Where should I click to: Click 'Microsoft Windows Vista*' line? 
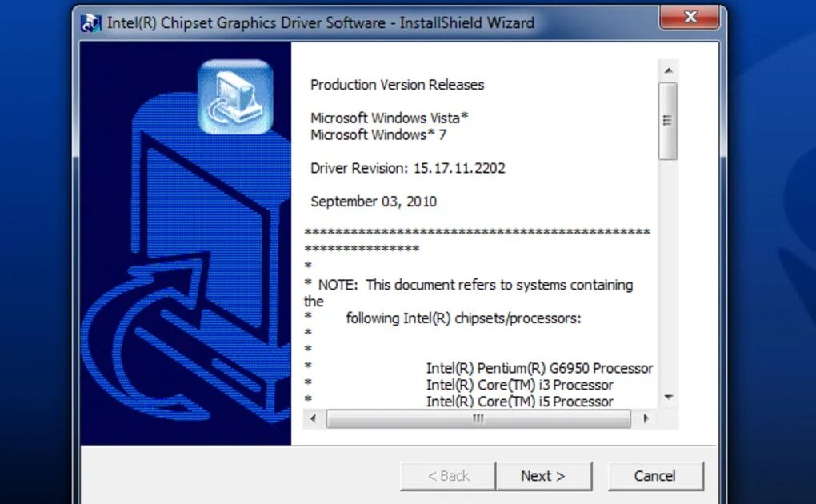coord(390,118)
